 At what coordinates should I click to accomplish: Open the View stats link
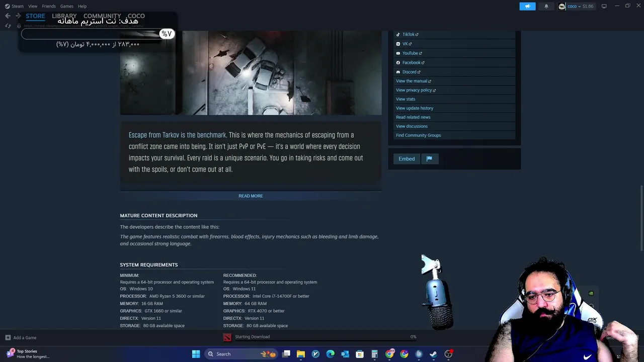(x=406, y=99)
